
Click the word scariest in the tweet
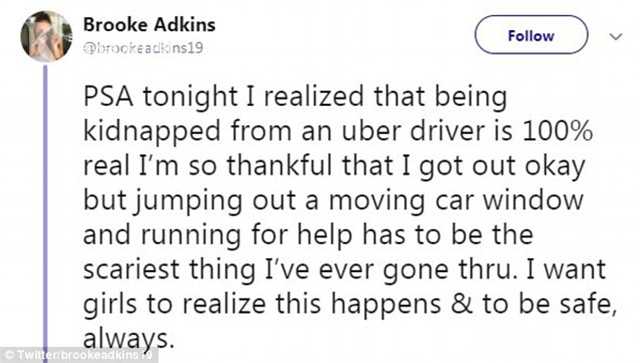click(x=131, y=270)
